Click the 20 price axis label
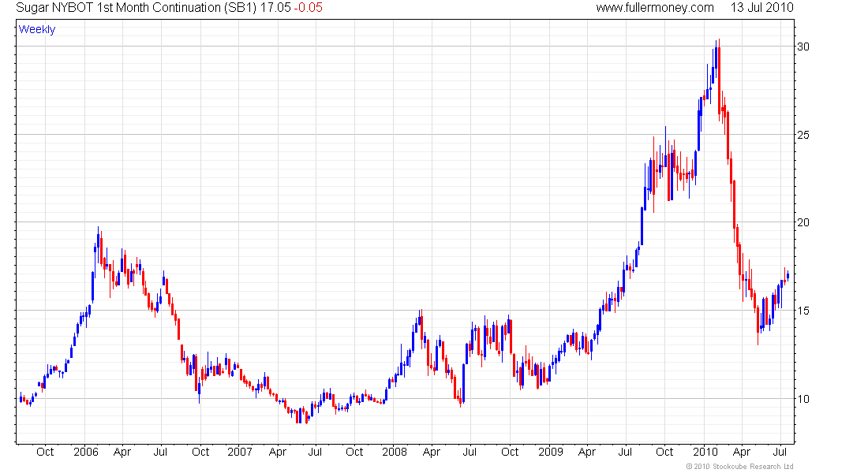Screen dimensions: 868x473 pos(803,222)
